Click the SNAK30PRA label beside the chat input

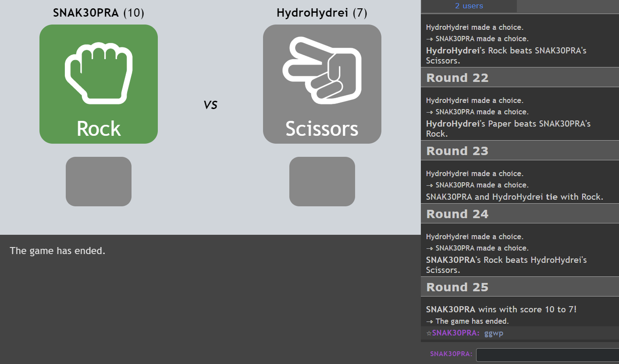pyautogui.click(x=452, y=354)
